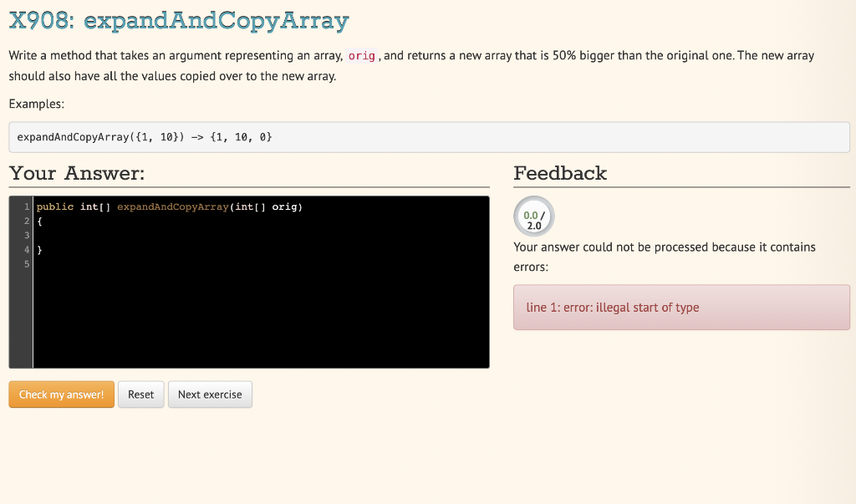Click line number 1 in the code editor
This screenshot has height=504, width=856.
click(27, 206)
